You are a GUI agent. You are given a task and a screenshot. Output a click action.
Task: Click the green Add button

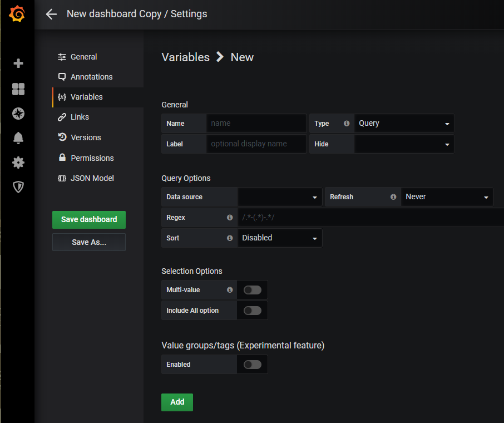coord(177,402)
